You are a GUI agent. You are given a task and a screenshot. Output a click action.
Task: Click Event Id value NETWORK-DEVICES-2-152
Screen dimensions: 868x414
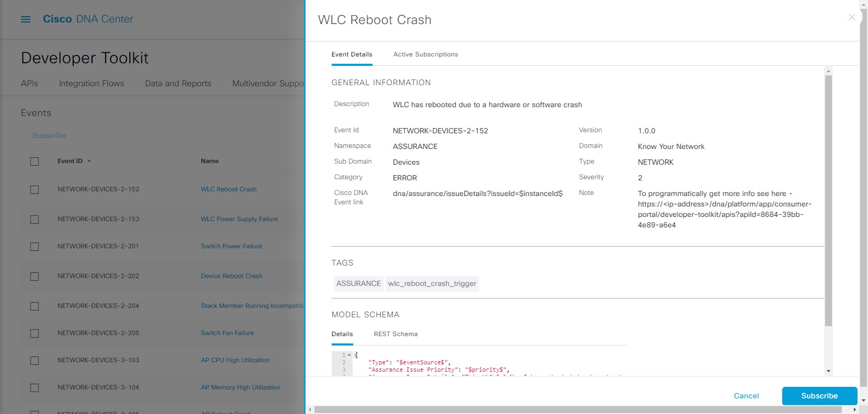pyautogui.click(x=440, y=131)
